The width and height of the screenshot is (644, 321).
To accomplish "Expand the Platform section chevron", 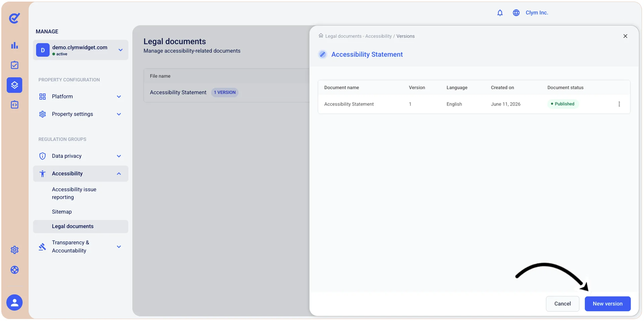I will [119, 97].
